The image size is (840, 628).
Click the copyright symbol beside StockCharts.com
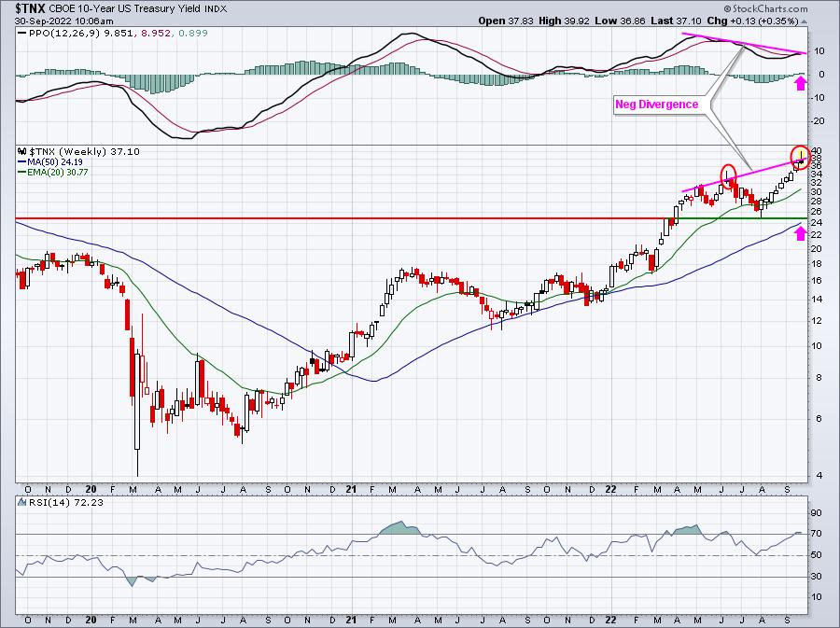(x=727, y=8)
